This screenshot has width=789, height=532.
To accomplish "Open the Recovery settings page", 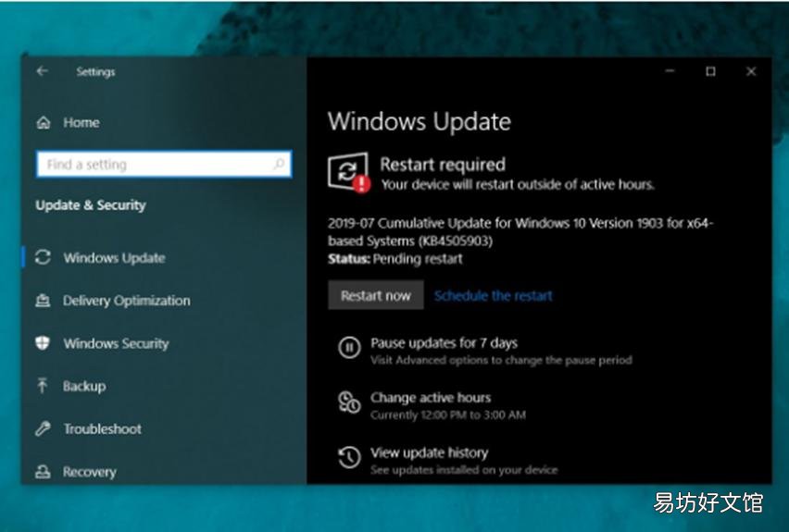I will (90, 472).
